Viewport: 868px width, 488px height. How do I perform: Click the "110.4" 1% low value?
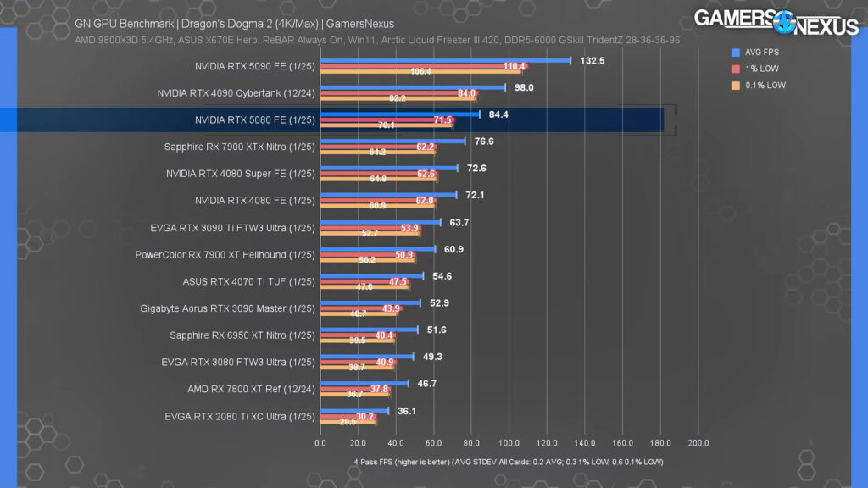pyautogui.click(x=514, y=66)
